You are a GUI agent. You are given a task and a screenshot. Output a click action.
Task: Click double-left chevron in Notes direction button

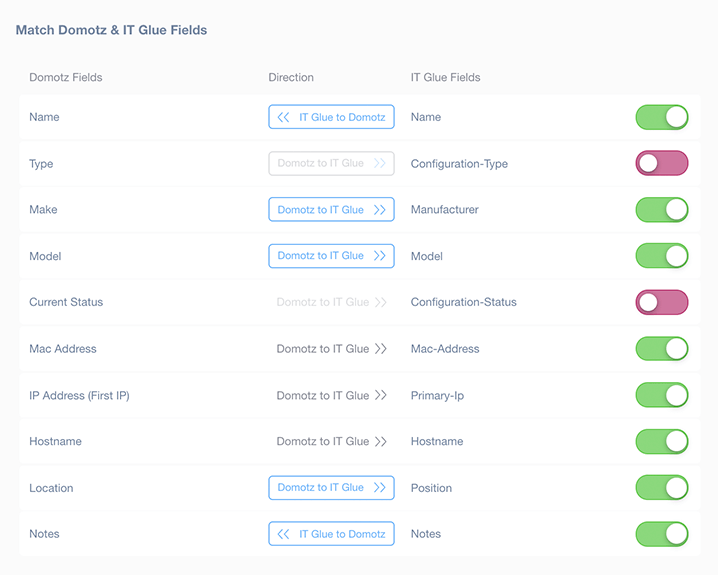tap(283, 534)
